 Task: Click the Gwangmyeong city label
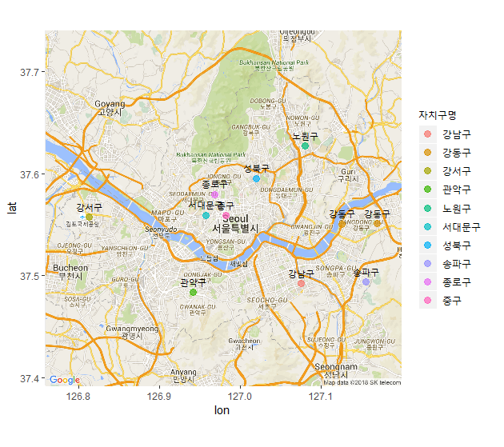pos(132,333)
